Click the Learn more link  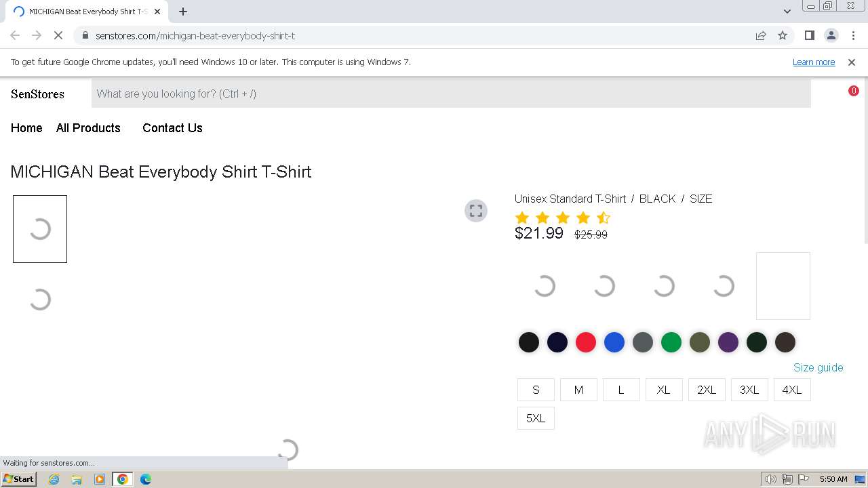point(814,62)
